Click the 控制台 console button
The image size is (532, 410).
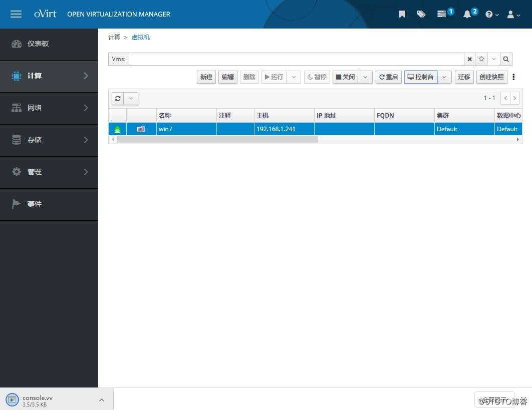point(421,77)
